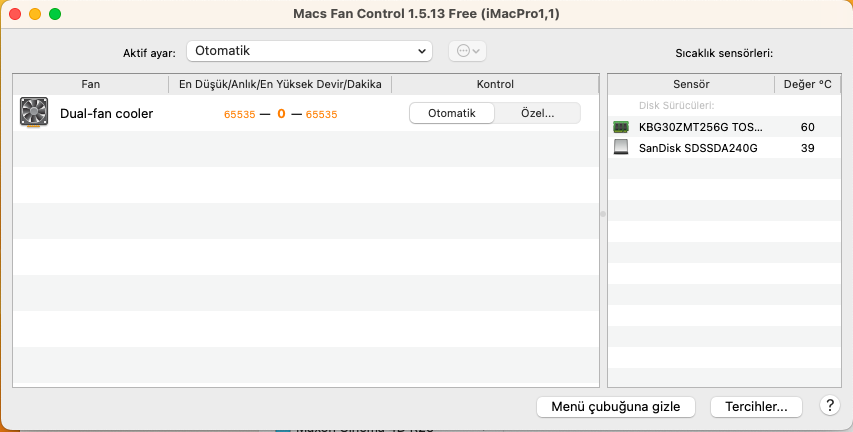Image resolution: width=853 pixels, height=432 pixels.
Task: Open Tercihler... preferences
Action: [756, 406]
